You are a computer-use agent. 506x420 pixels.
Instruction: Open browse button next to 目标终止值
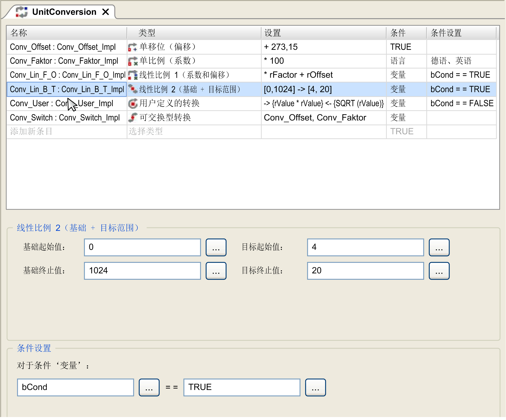[439, 271]
